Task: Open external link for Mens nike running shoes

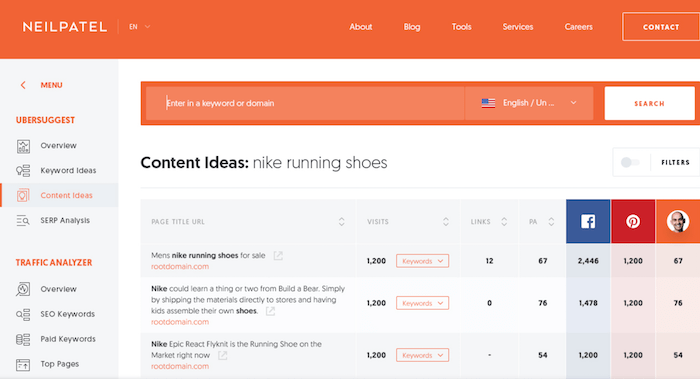Action: [278, 256]
